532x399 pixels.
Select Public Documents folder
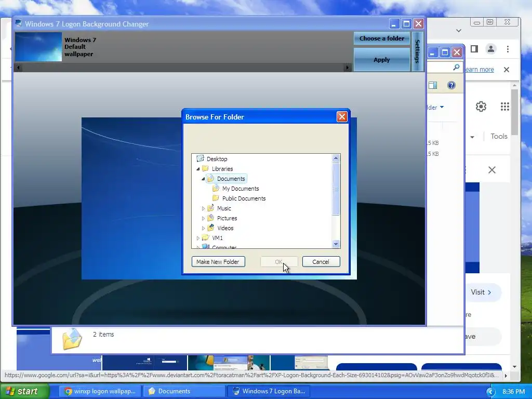(x=244, y=198)
